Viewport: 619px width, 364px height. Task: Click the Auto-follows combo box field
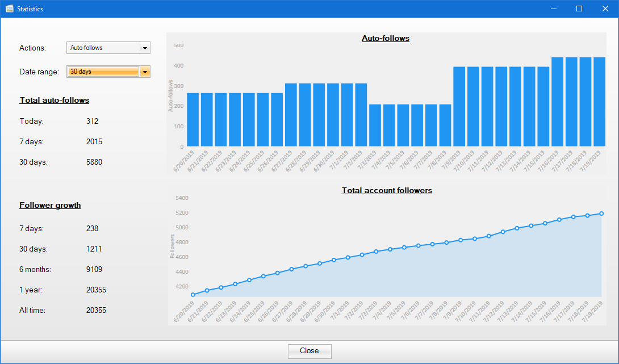click(x=103, y=48)
